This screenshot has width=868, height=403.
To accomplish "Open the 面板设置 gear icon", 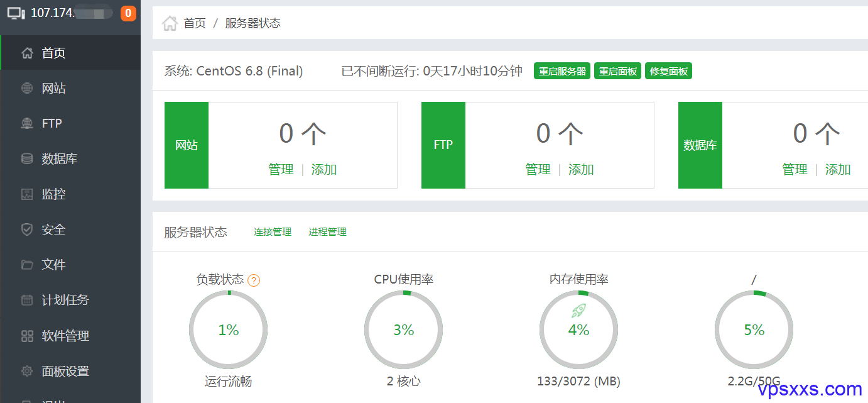I will [x=27, y=371].
